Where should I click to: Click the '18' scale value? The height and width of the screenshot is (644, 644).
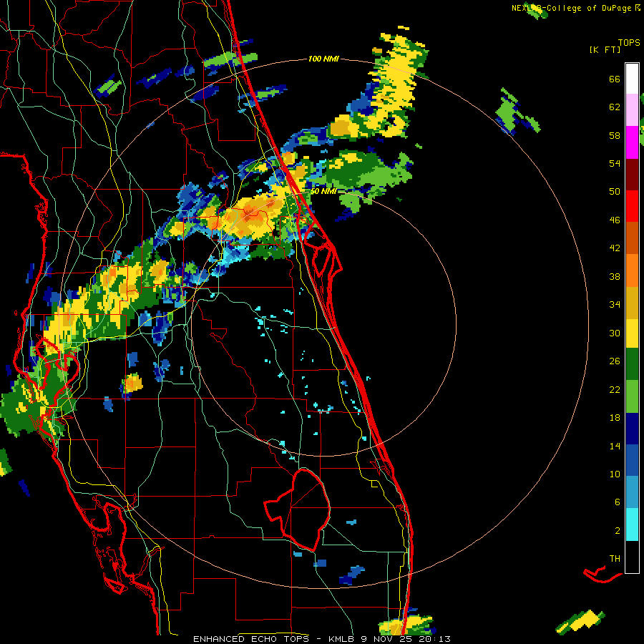[x=615, y=418]
